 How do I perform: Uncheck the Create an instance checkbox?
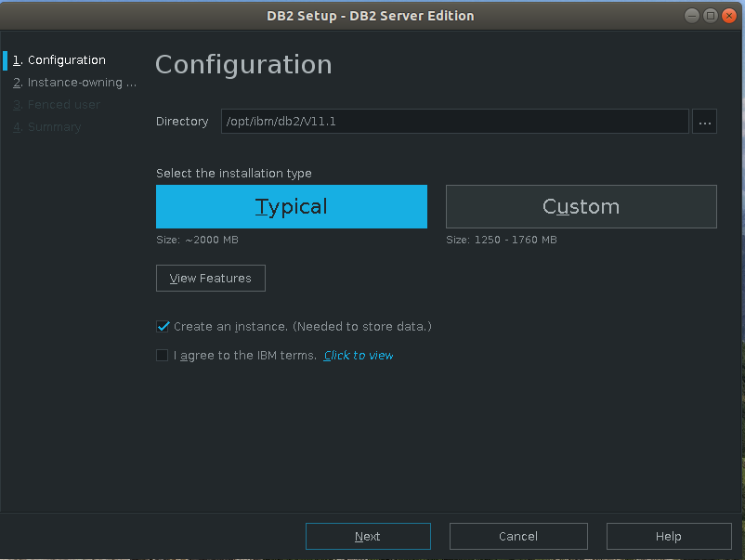pos(163,327)
